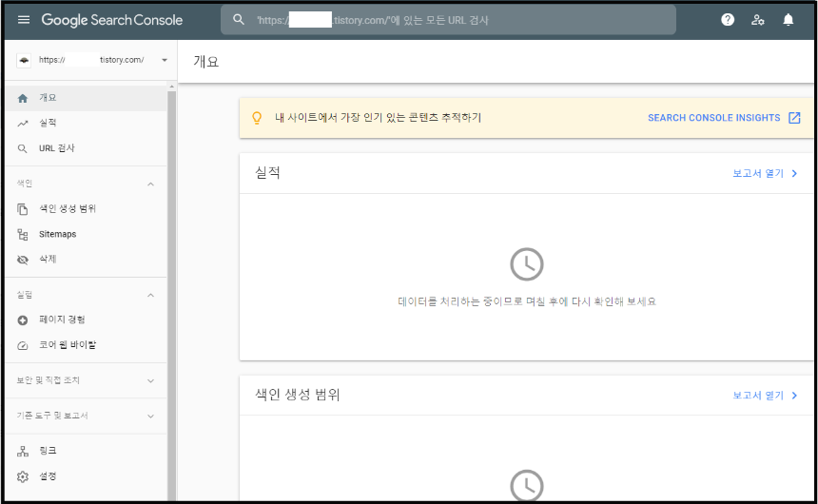This screenshot has width=818, height=504.
Task: Click the lightbulb icon in the banner
Action: coord(257,118)
